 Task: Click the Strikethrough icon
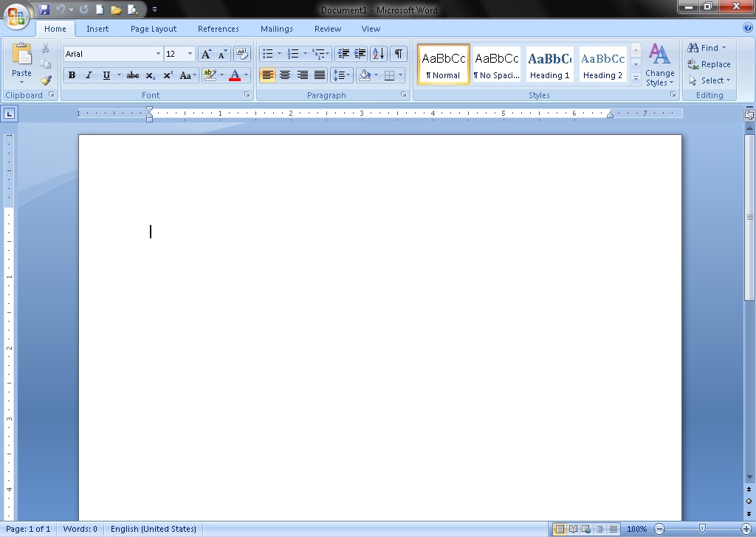[132, 75]
